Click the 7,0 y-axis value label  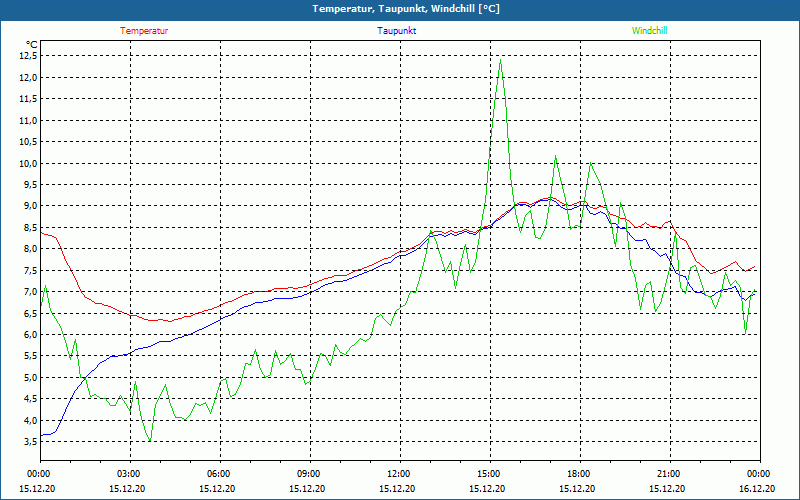[x=29, y=292]
